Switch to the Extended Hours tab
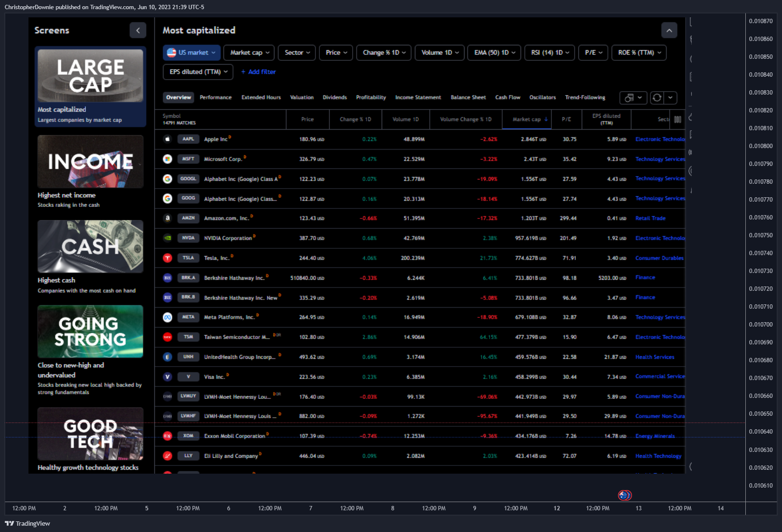This screenshot has height=532, width=782. coord(261,97)
